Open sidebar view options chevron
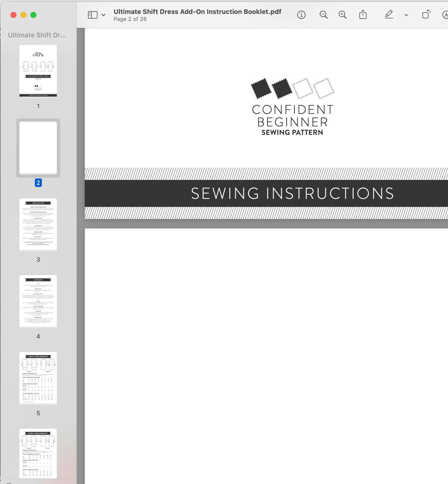 [103, 15]
